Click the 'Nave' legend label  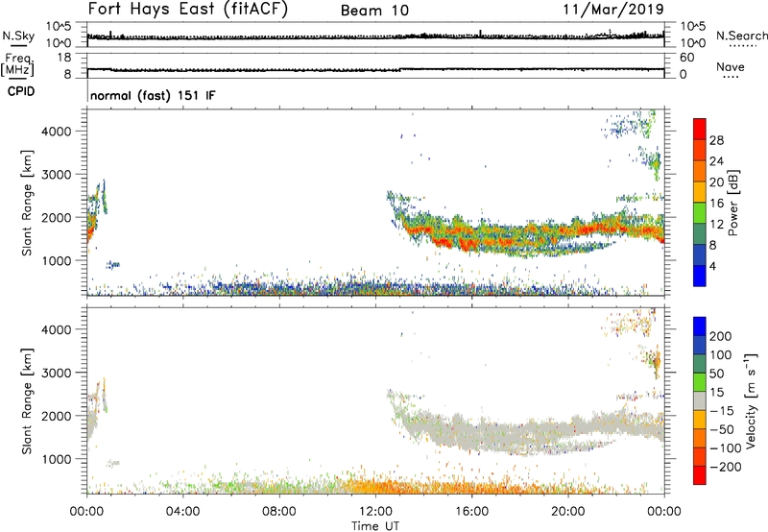pos(731,66)
